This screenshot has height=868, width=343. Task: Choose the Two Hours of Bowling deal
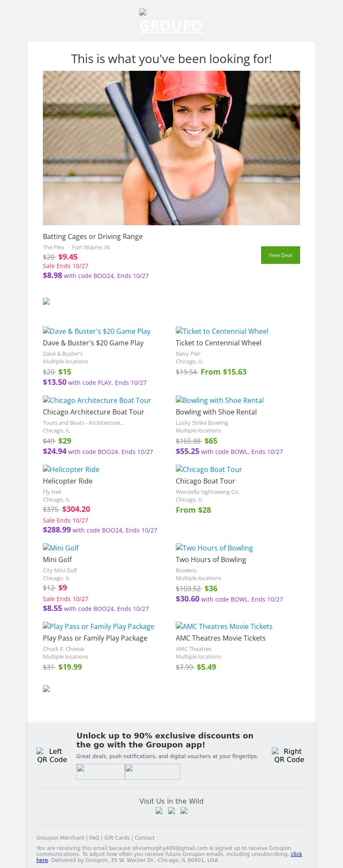coord(214,548)
